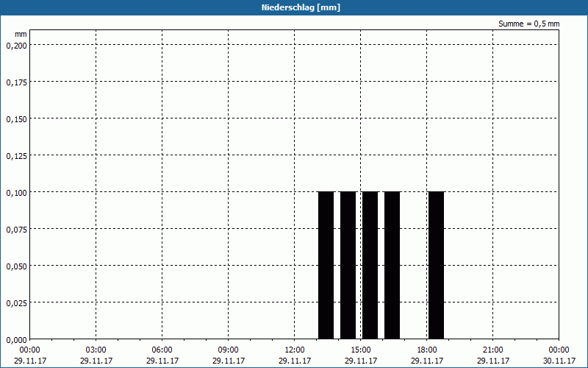This screenshot has height=368, width=588.
Task: Click the 18:00 time label on the x-axis
Action: 427,350
